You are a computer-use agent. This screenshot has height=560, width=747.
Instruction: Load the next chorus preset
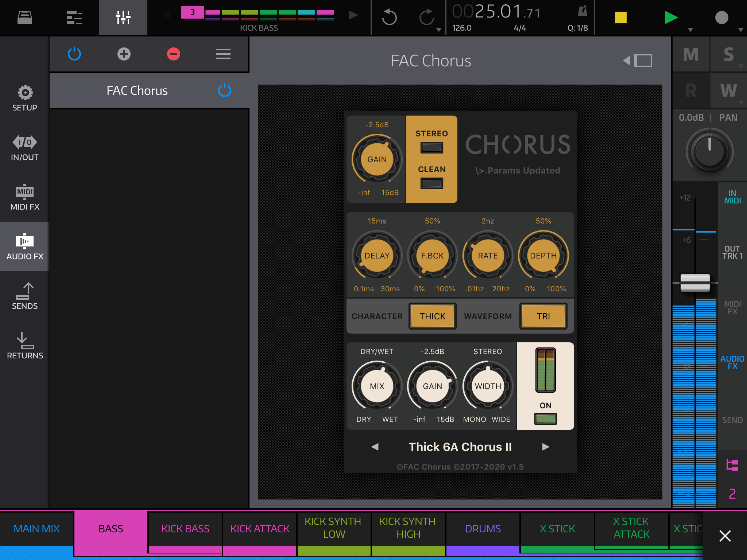coord(546,447)
